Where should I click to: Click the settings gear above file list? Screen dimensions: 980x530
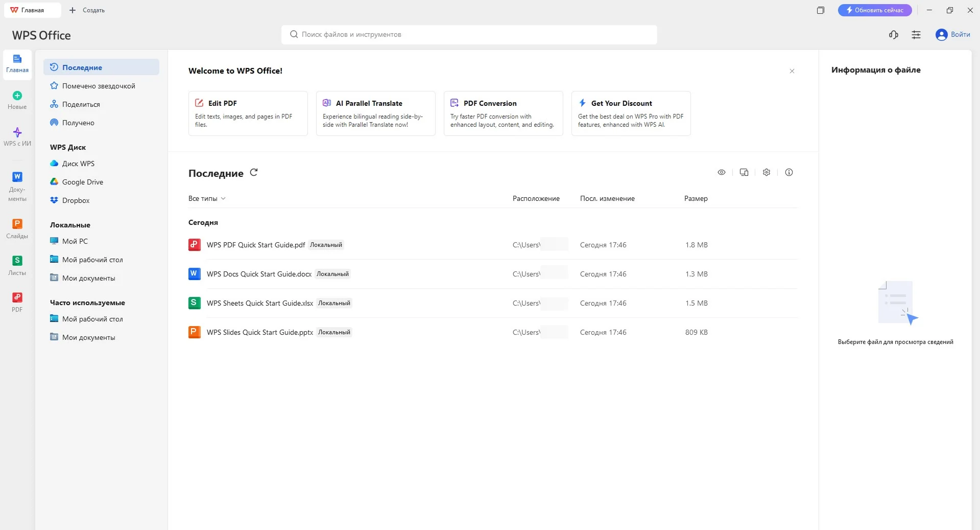[x=766, y=173]
